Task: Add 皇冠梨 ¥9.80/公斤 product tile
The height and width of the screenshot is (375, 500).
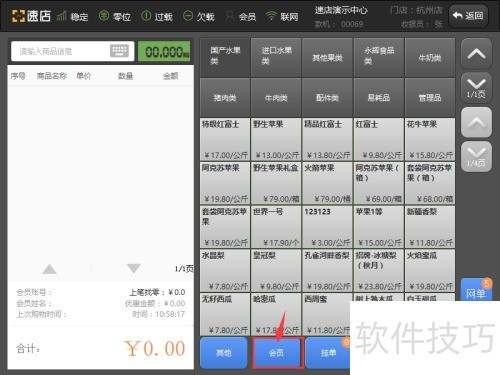Action: click(276, 270)
